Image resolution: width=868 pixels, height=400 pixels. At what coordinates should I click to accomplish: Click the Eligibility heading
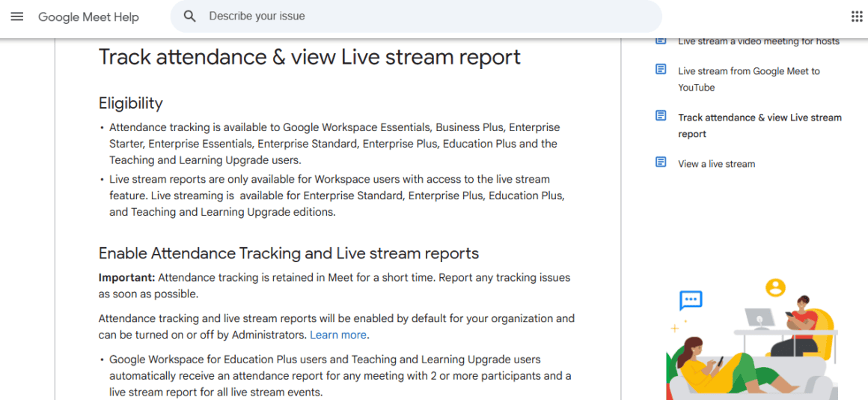[x=131, y=103]
